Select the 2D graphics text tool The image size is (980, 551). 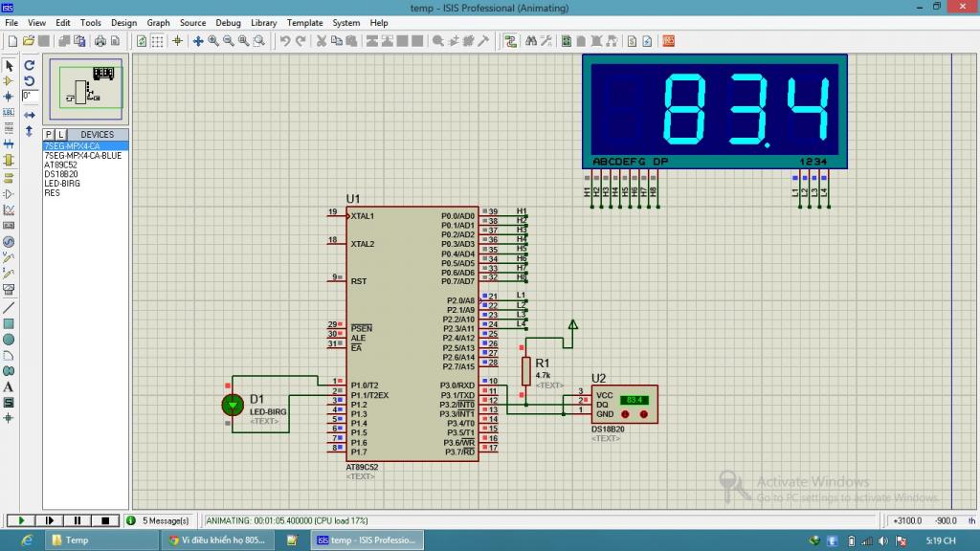(9, 386)
